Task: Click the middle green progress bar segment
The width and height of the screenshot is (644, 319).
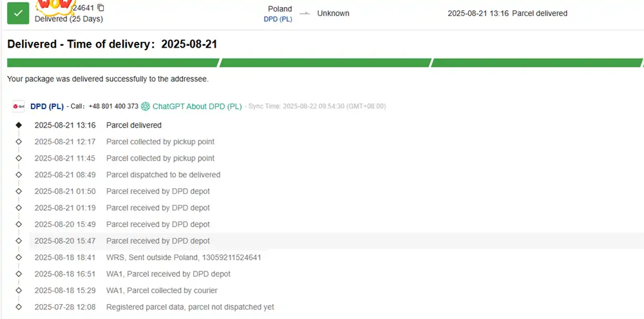Action: (x=325, y=63)
